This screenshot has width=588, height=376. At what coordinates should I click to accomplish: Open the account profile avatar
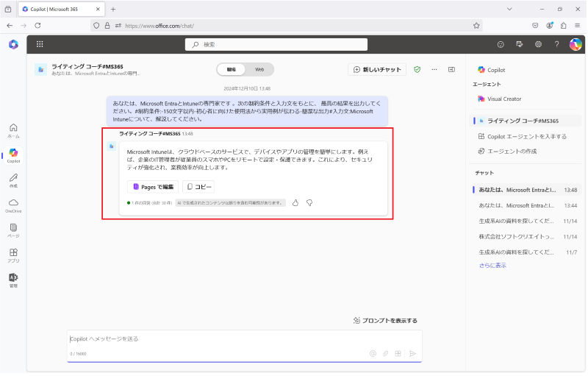click(x=576, y=44)
